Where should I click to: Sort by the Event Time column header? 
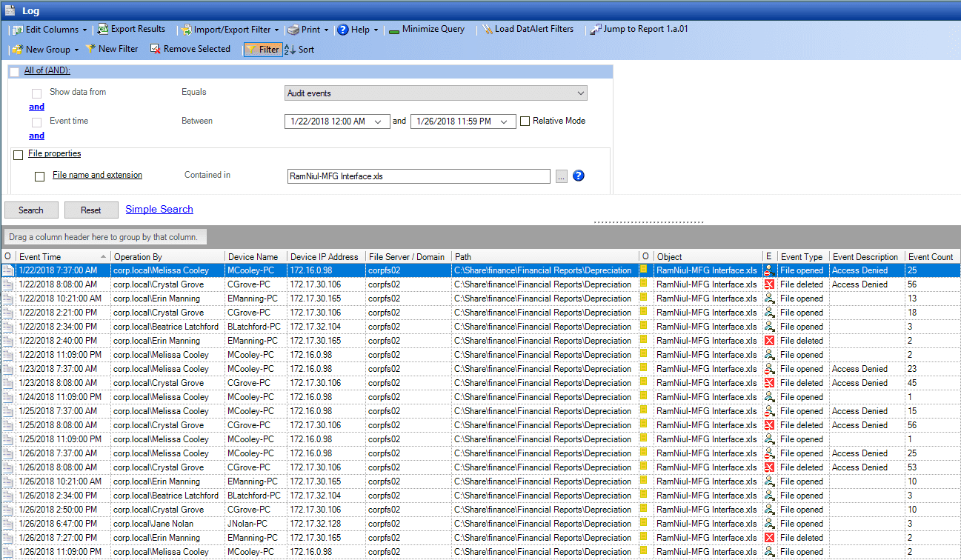(63, 257)
